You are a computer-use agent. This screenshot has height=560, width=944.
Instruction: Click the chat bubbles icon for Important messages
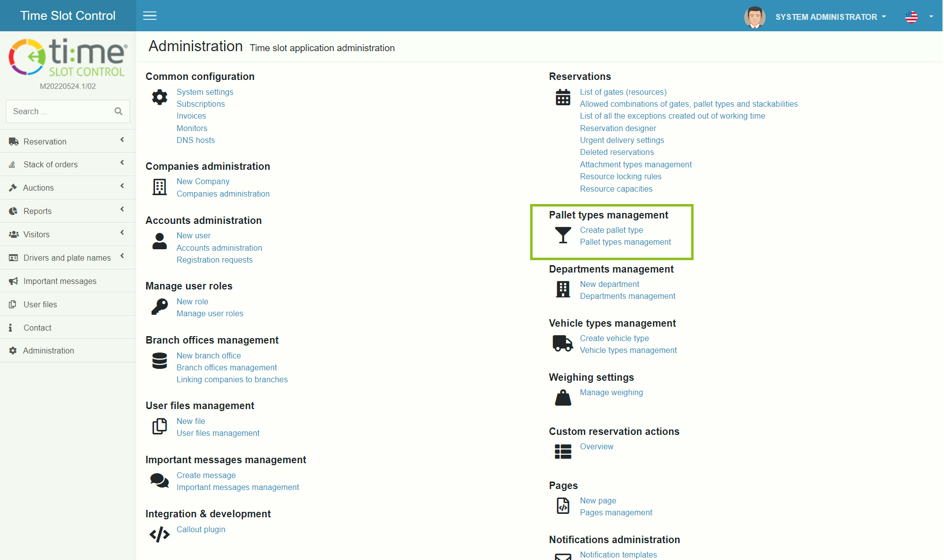(159, 481)
